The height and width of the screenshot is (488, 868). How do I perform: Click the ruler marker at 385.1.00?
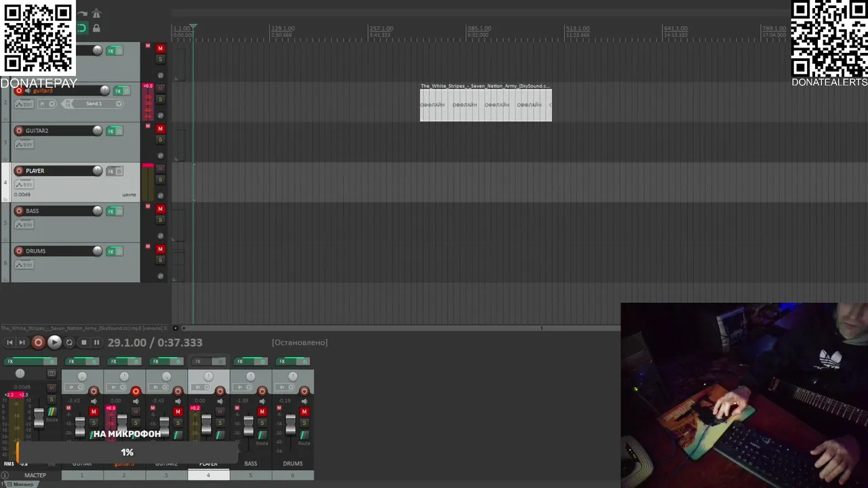[x=478, y=29]
